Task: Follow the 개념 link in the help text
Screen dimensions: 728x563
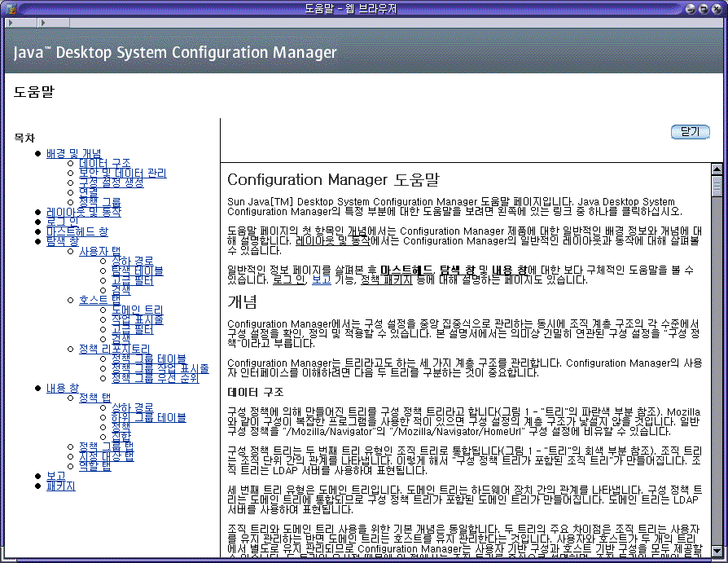Action: [357, 231]
